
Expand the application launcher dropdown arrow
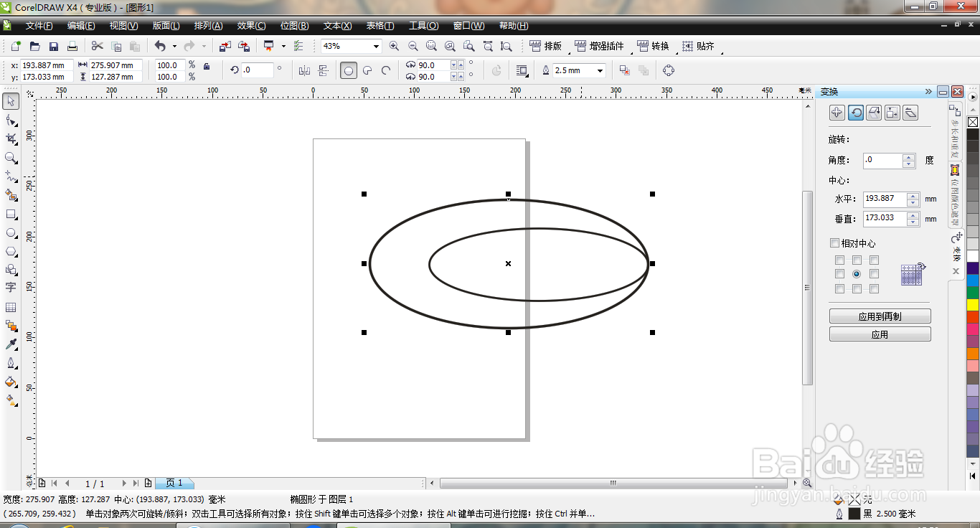283,47
